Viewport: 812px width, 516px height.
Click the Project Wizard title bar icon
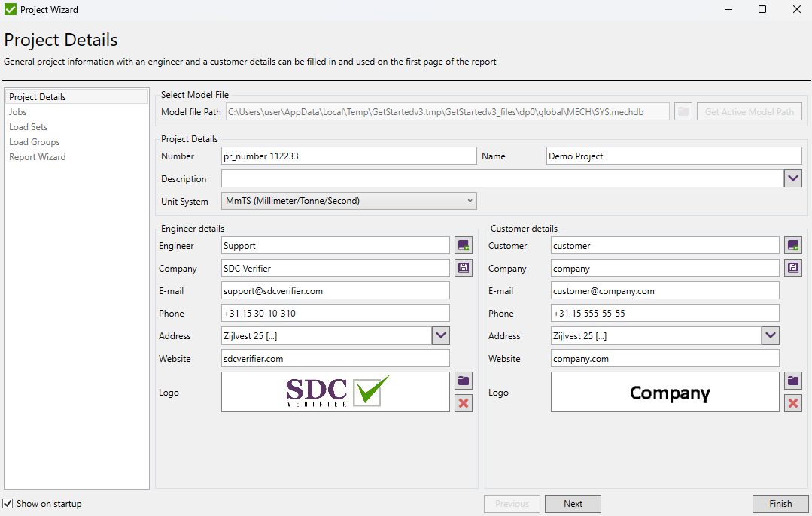click(x=11, y=9)
